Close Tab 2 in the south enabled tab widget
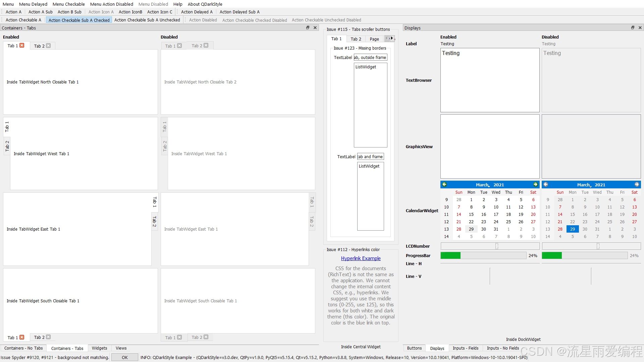The height and width of the screenshot is (362, 644). tap(48, 337)
